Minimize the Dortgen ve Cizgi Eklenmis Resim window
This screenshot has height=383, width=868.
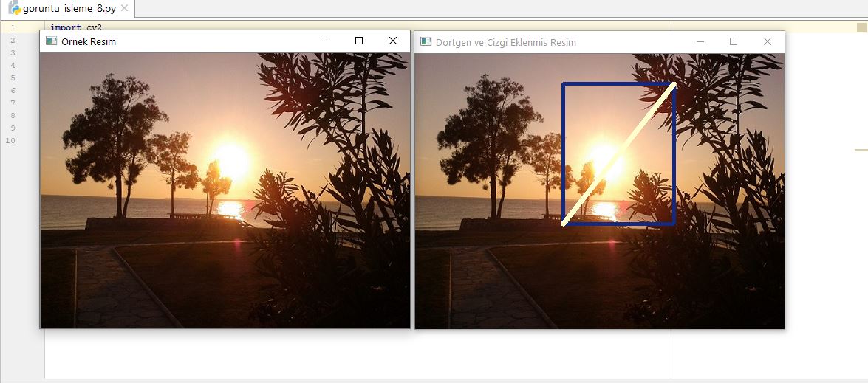click(x=700, y=41)
